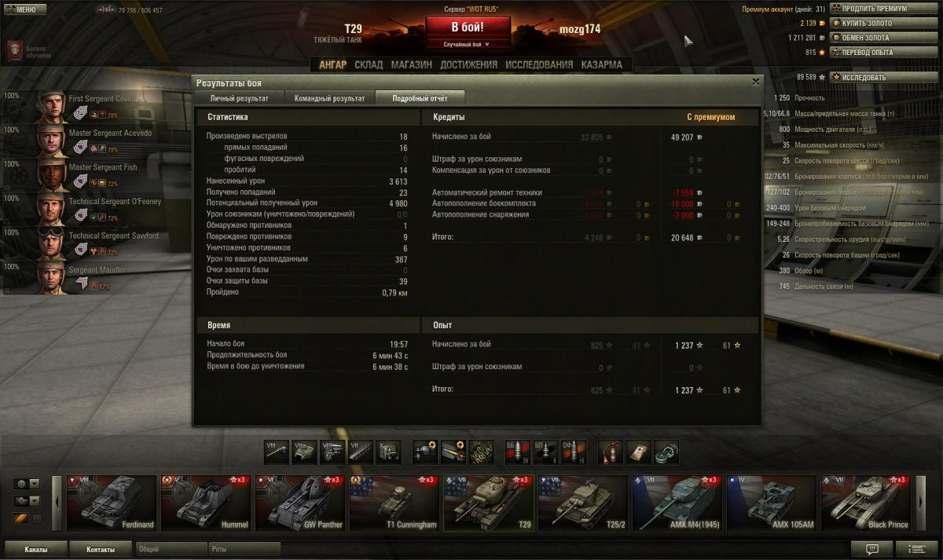Open the gun module slot icon
Image resolution: width=943 pixels, height=560 pixels.
tap(277, 452)
